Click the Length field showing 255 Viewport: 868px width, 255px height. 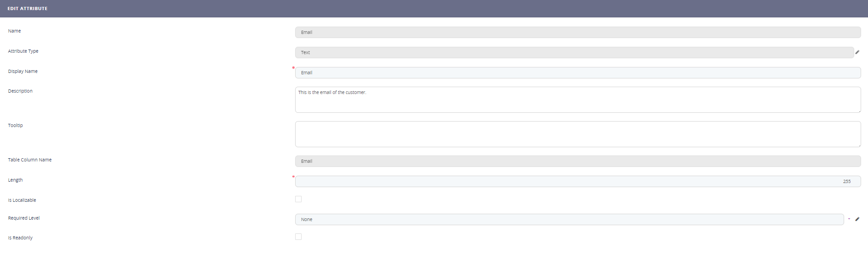(577, 182)
